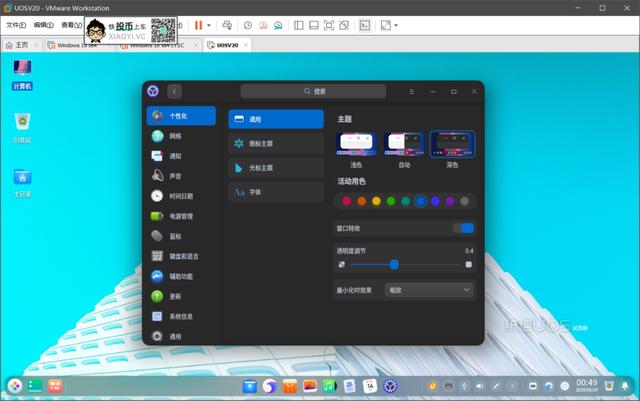Open 电源管理 (Power Management) settings
Viewport: 640px width, 401px height.
(180, 216)
